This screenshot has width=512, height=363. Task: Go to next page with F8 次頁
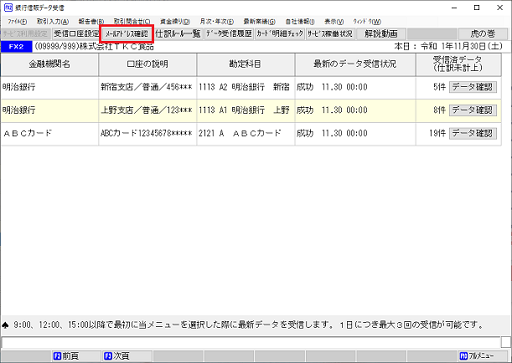[x=127, y=356]
